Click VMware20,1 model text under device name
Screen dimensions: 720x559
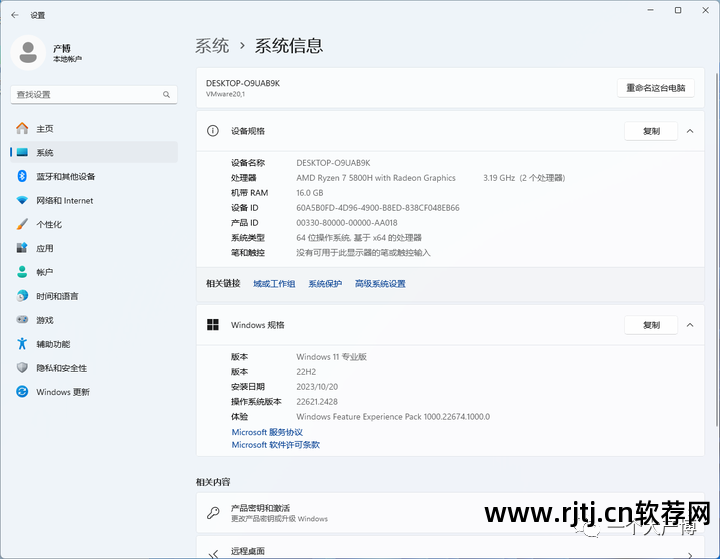click(225, 94)
